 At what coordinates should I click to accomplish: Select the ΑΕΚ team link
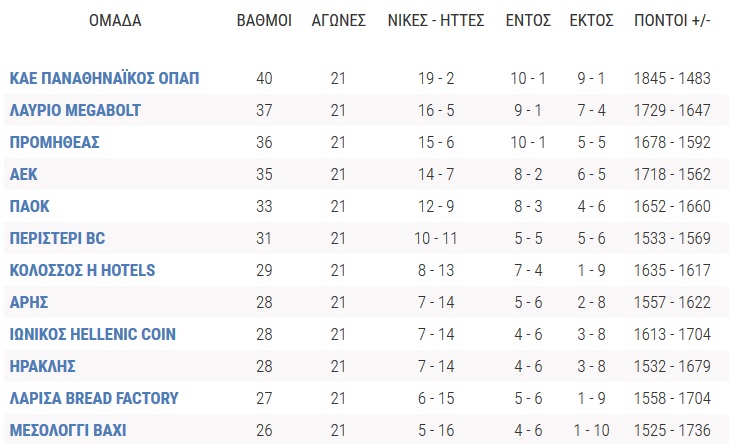point(23,174)
